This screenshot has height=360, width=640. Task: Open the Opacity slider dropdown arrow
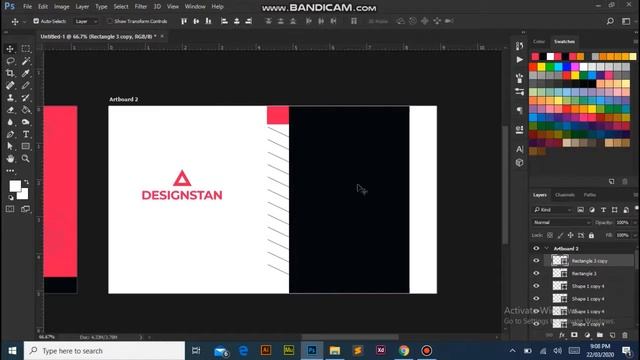[x=634, y=222]
